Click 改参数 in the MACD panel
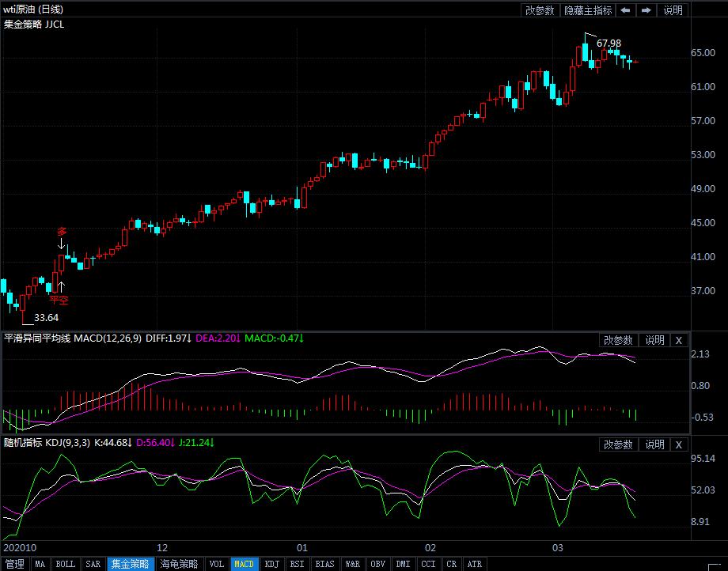 tap(618, 340)
